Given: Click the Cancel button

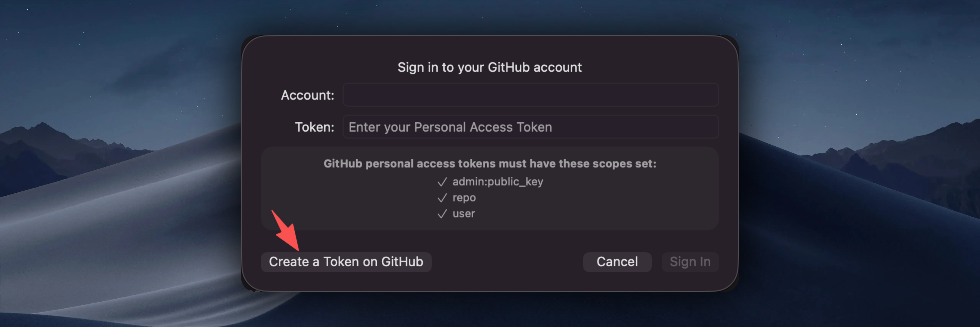Looking at the screenshot, I should click(617, 261).
